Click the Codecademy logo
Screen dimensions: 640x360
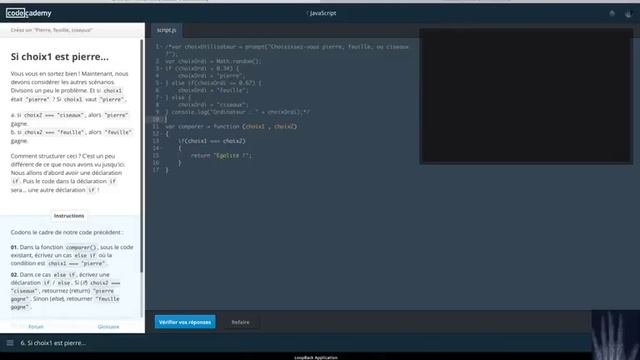29,13
